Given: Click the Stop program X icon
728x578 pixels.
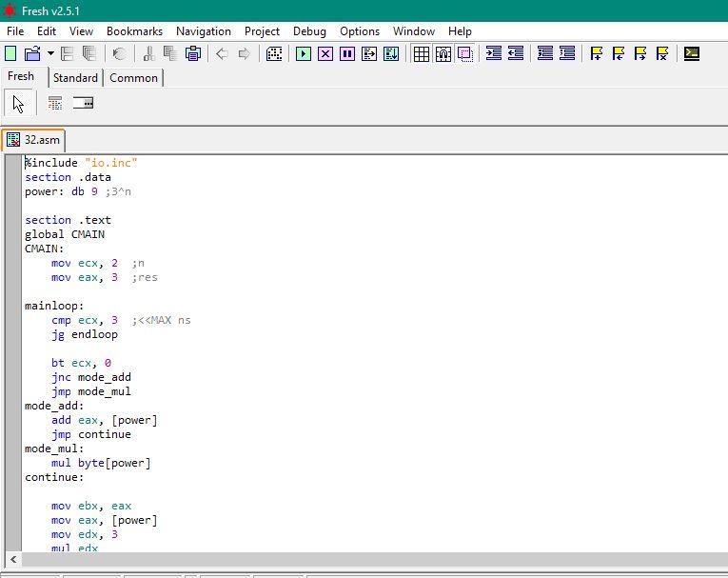Looking at the screenshot, I should (x=325, y=54).
